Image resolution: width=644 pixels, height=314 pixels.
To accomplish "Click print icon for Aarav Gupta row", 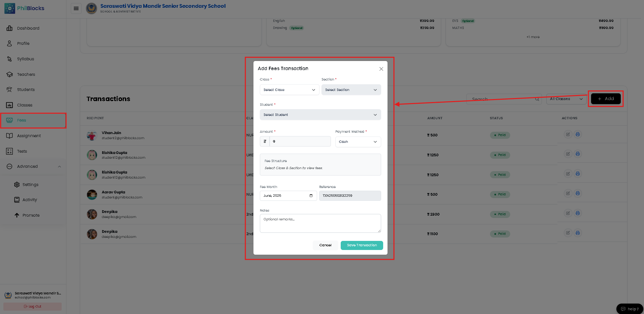I will pos(578,193).
